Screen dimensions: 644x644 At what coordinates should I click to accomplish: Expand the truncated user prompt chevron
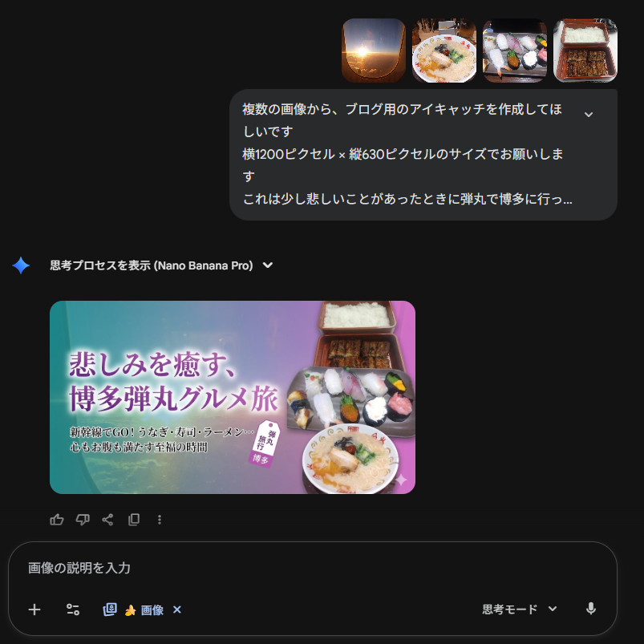(x=589, y=115)
